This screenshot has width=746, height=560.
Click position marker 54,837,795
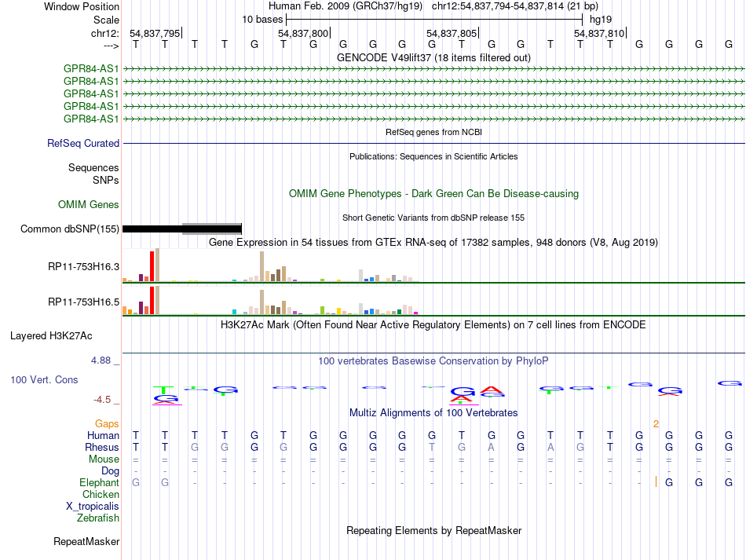[155, 33]
